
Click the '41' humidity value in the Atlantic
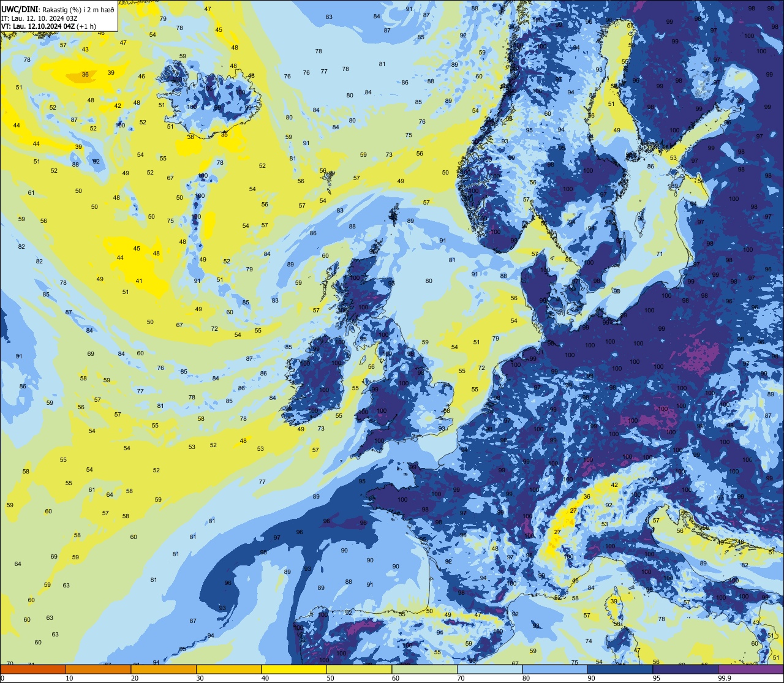click(x=139, y=281)
